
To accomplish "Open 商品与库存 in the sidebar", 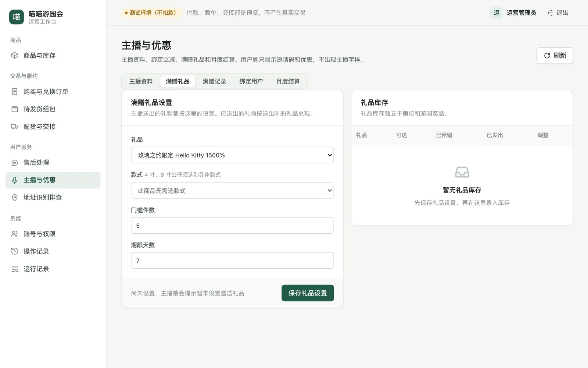I will 53,55.
